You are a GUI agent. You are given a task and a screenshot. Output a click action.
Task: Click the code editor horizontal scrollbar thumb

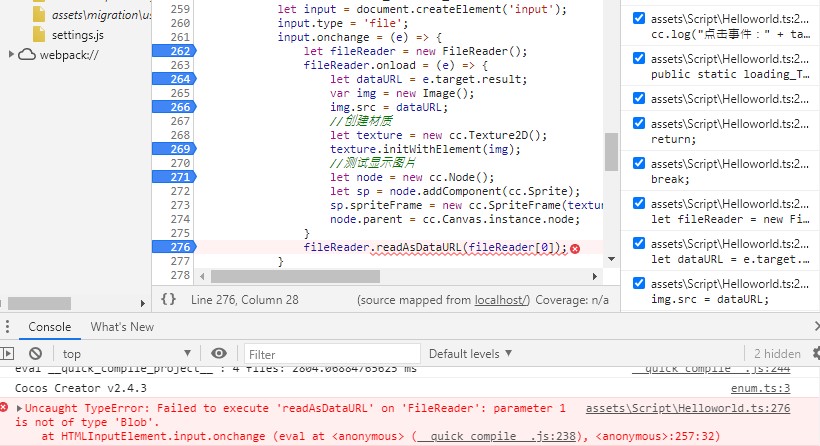coord(295,276)
